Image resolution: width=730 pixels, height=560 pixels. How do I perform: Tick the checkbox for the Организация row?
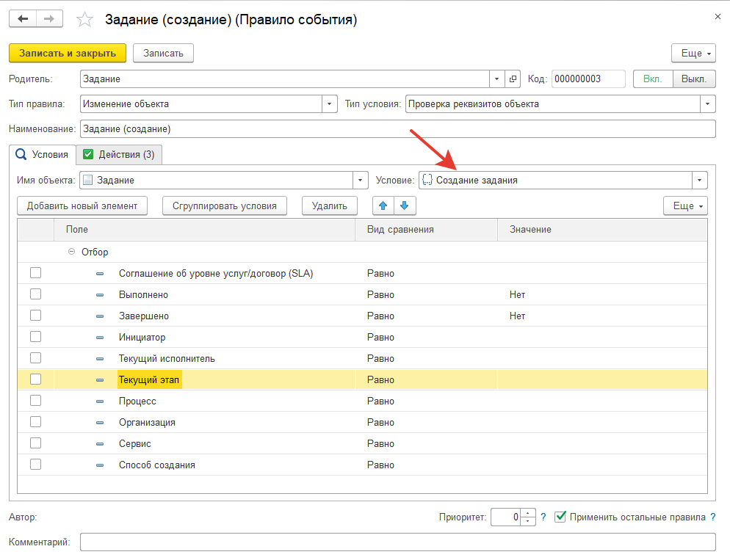pos(35,422)
